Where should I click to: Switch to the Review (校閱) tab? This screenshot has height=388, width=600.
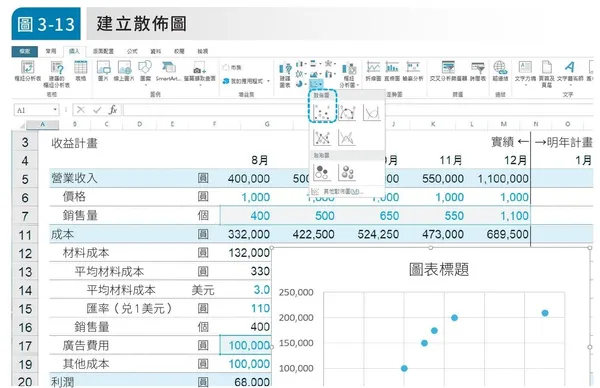179,51
